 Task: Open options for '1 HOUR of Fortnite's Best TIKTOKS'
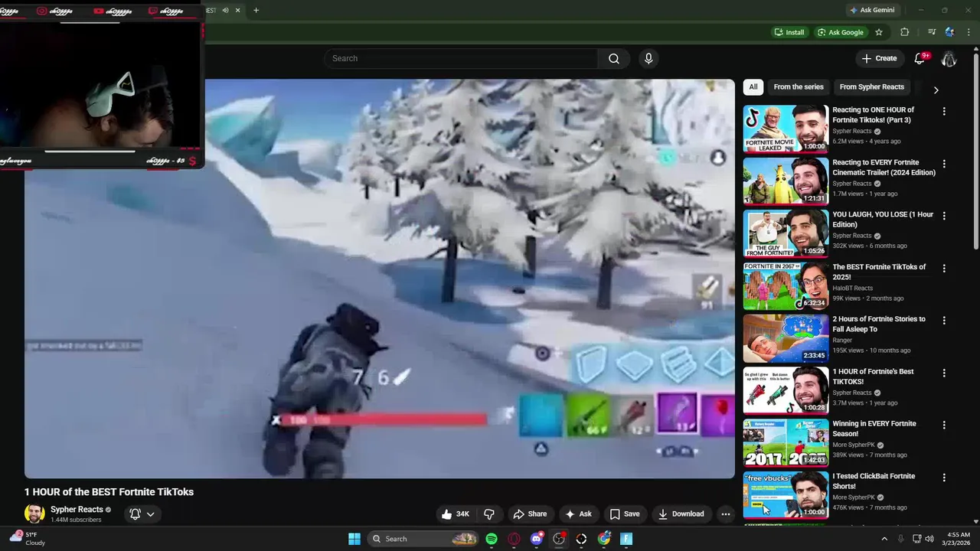click(944, 373)
